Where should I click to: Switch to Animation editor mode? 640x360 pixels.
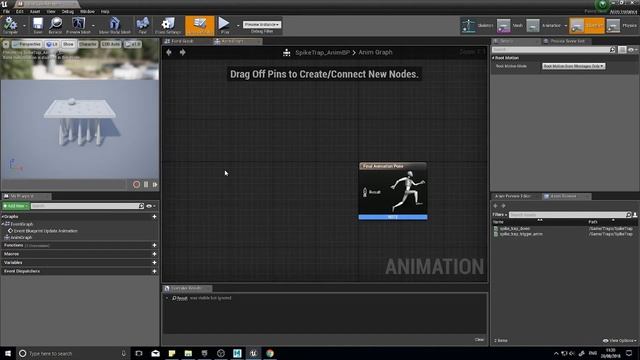[544, 25]
